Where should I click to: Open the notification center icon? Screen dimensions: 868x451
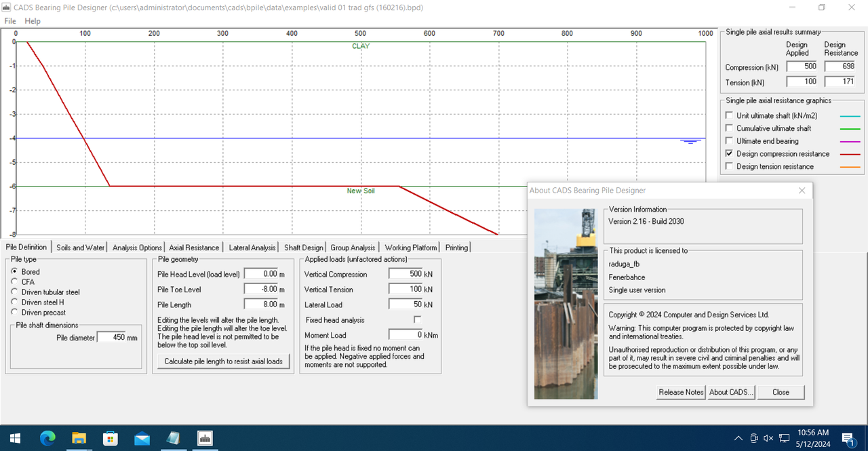click(848, 438)
